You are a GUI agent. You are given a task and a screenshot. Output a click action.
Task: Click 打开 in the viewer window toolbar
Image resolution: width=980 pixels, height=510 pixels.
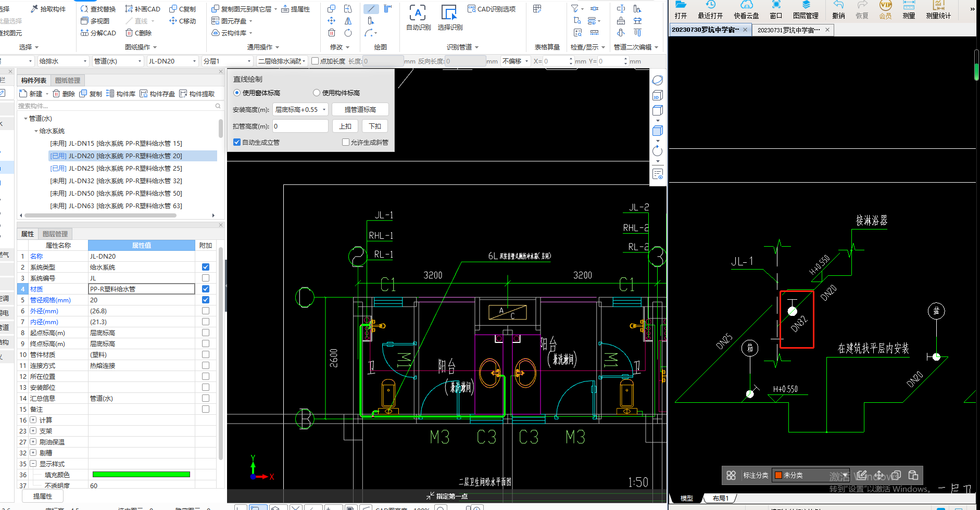(x=681, y=10)
